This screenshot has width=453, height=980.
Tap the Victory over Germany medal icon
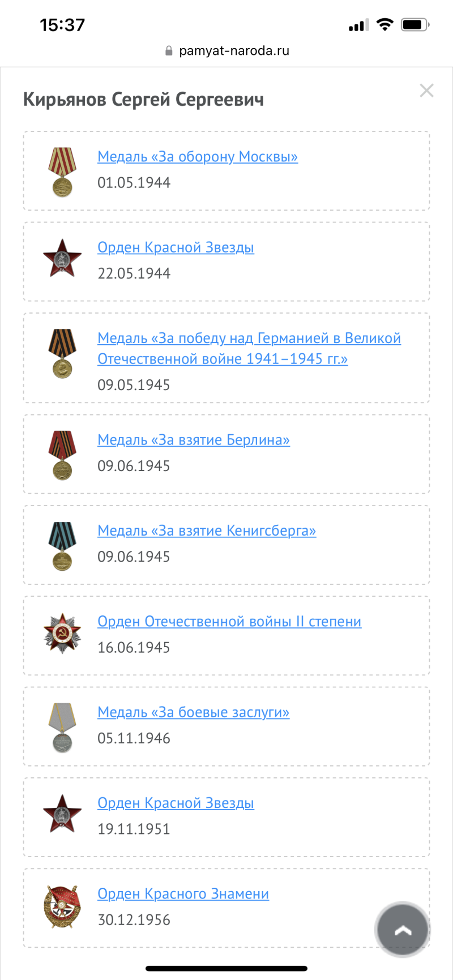click(x=62, y=353)
